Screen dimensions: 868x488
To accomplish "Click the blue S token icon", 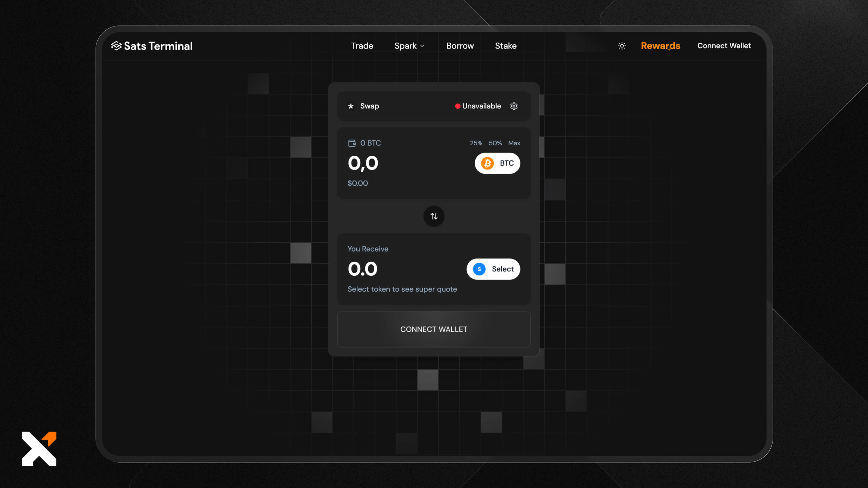I will [x=479, y=269].
